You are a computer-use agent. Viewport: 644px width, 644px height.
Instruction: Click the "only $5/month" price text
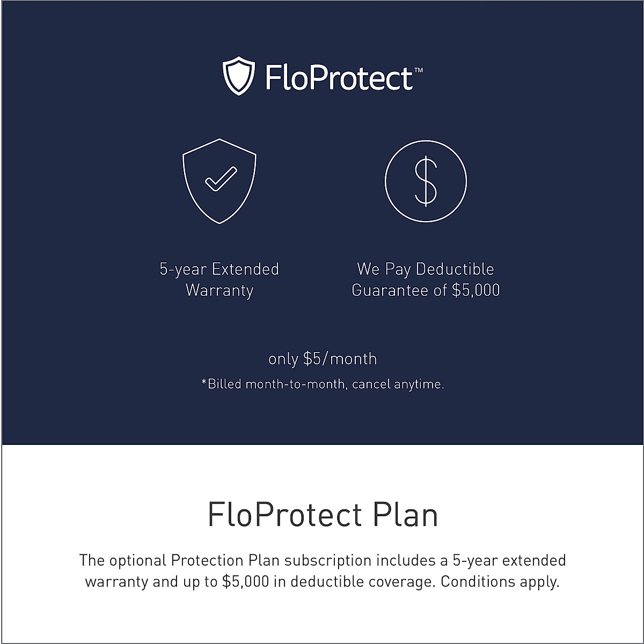coord(323,358)
